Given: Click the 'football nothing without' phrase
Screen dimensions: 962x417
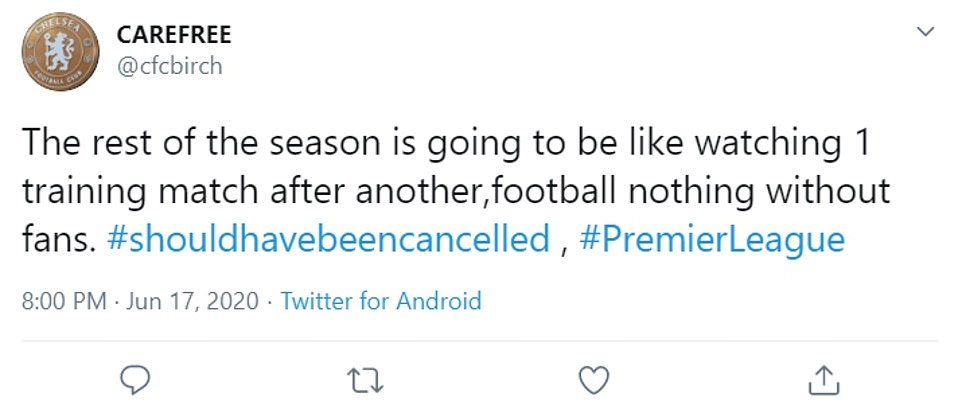Looking at the screenshot, I should tap(687, 191).
